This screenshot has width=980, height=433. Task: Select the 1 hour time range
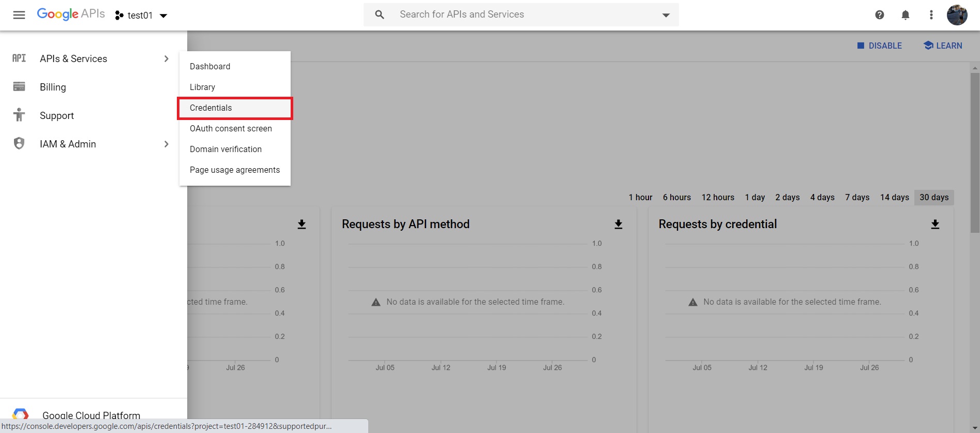coord(640,197)
